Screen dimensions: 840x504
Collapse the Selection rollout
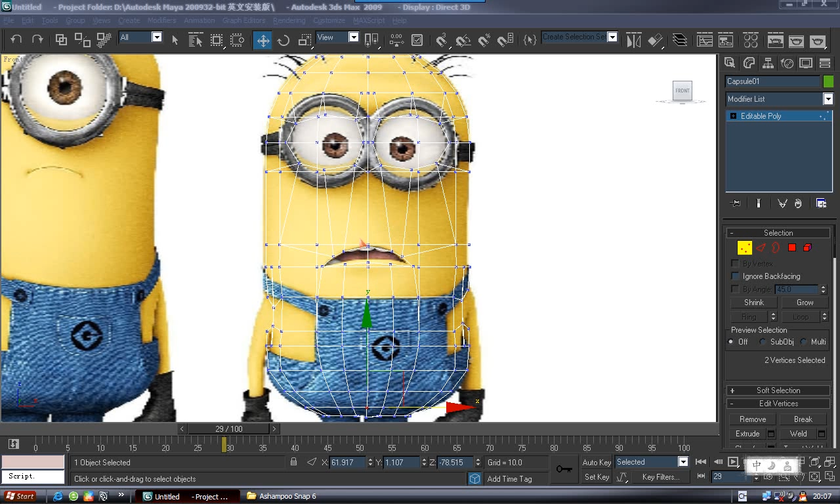pos(778,233)
